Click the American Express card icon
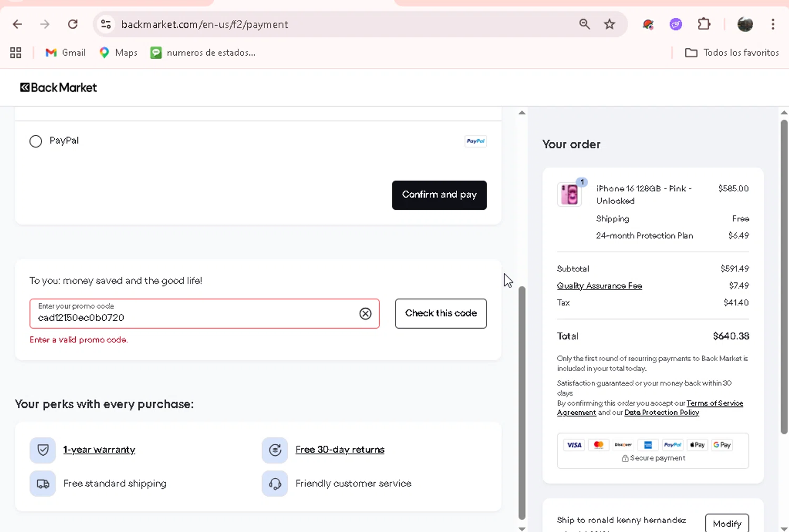 click(648, 445)
